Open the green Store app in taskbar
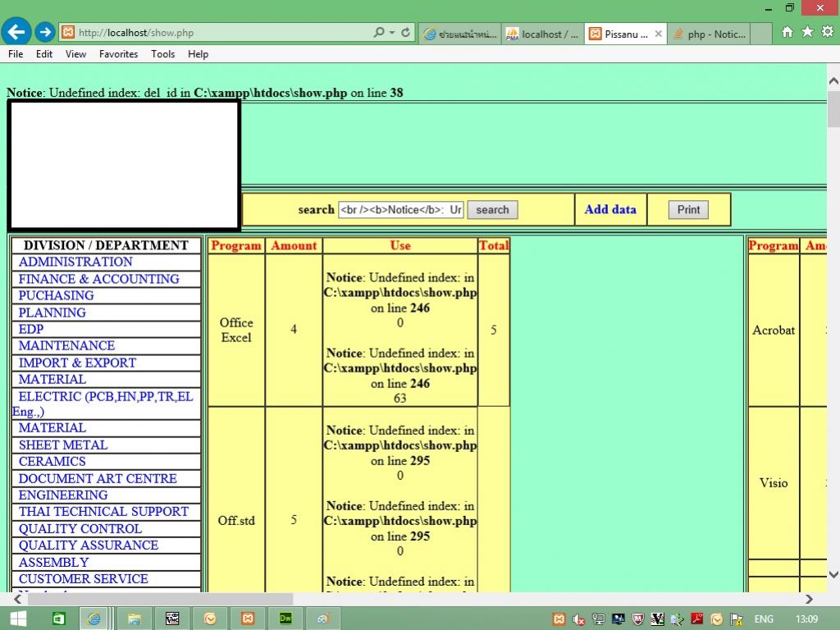Viewport: 840px width, 630px height. coord(58,619)
